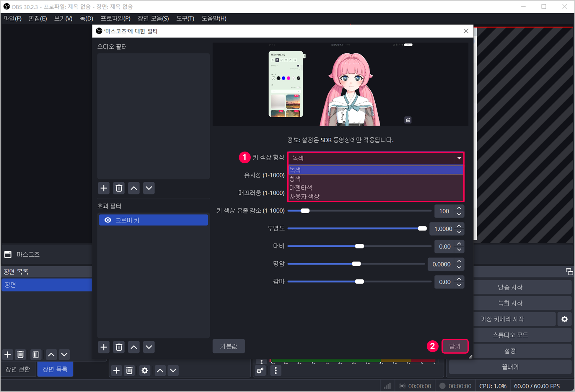Click the 투명도 slider handle
The height and width of the screenshot is (392, 575).
coord(422,228)
